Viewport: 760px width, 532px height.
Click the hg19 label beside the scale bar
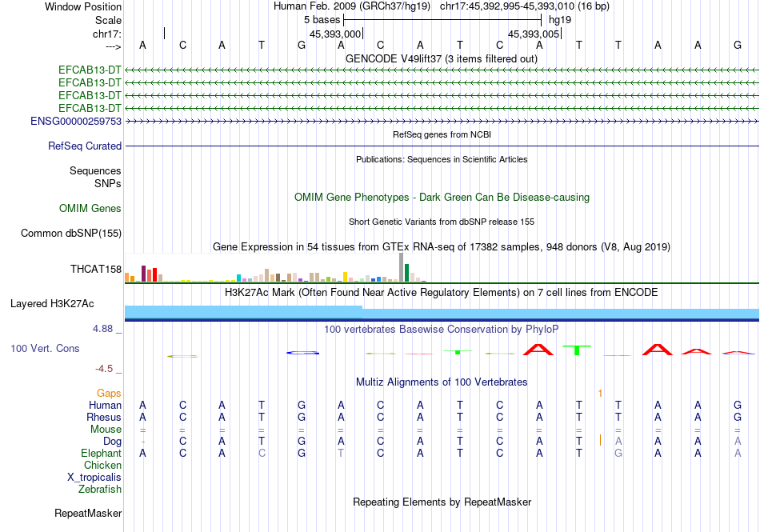pos(560,20)
